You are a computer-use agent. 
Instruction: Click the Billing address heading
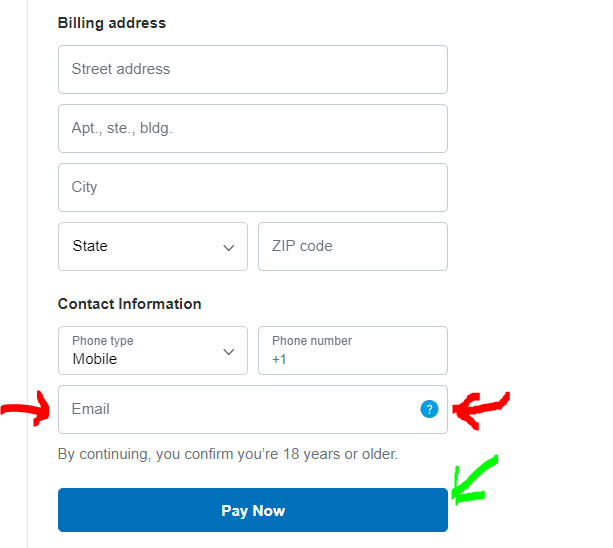(112, 23)
